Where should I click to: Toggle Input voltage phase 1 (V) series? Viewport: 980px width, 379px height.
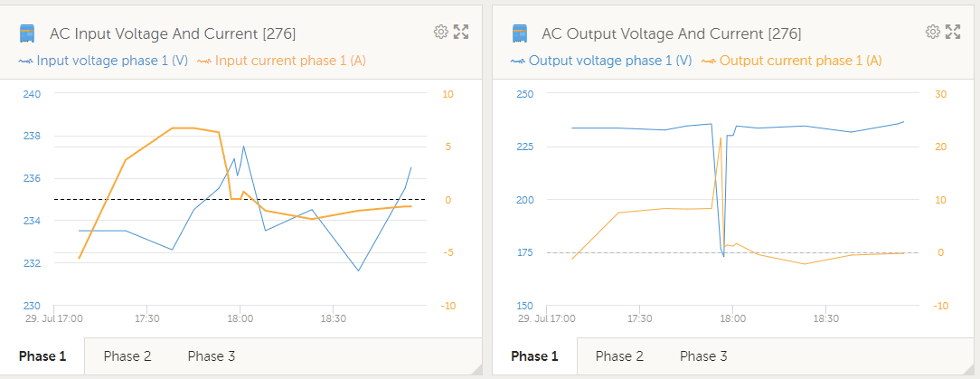coord(112,62)
